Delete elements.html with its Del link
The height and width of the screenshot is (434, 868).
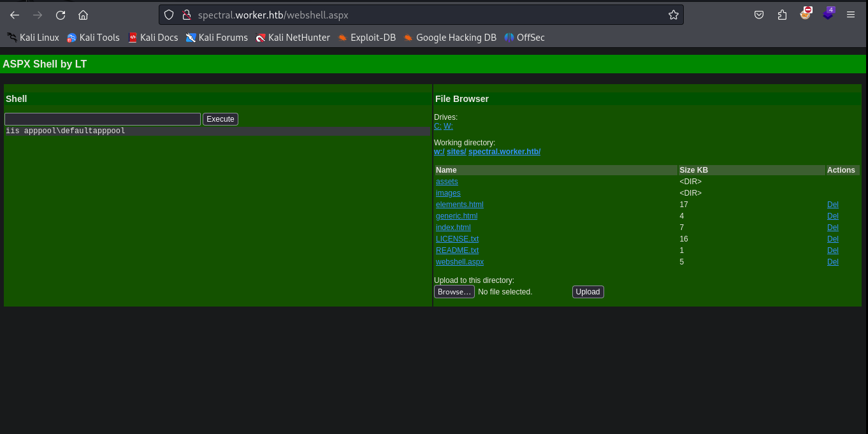click(833, 205)
